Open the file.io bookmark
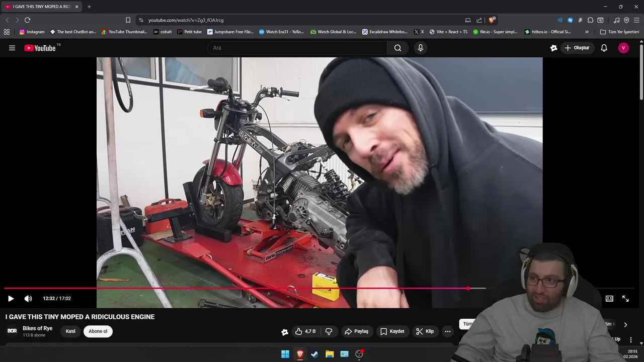 point(495,32)
